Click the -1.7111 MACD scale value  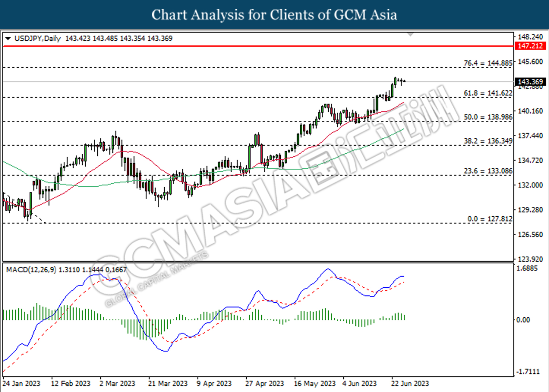pos(528,372)
